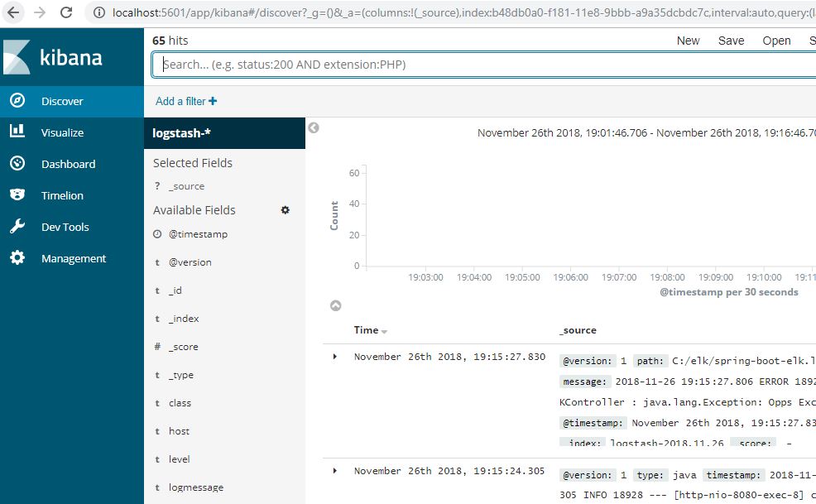816x504 pixels.
Task: Sort by the Time column arrow
Action: point(384,332)
